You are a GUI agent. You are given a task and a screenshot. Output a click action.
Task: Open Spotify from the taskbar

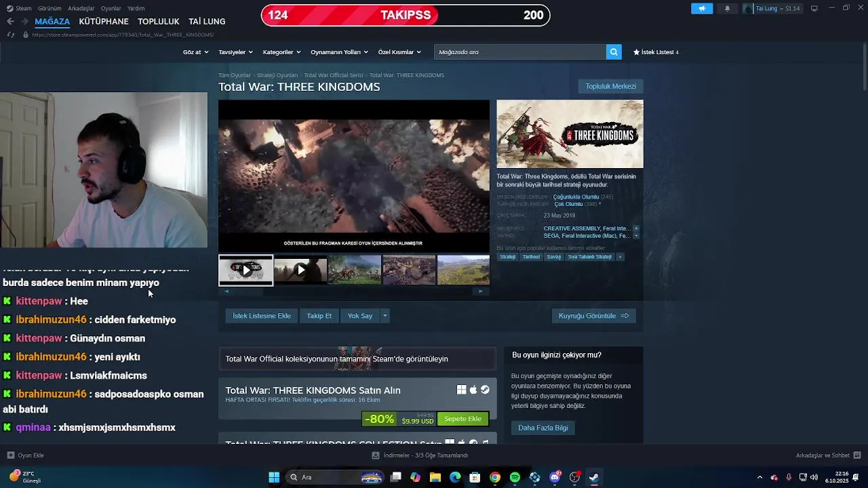[515, 477]
